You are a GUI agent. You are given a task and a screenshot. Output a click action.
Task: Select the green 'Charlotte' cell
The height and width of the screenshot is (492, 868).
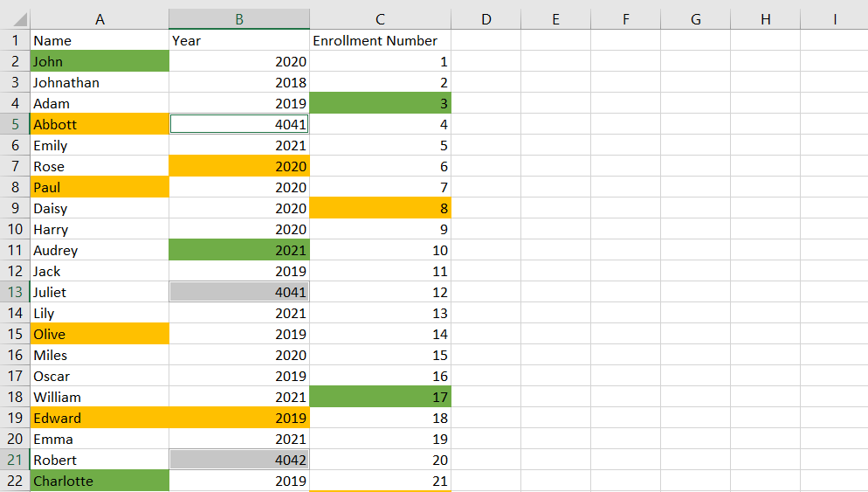pyautogui.click(x=100, y=481)
